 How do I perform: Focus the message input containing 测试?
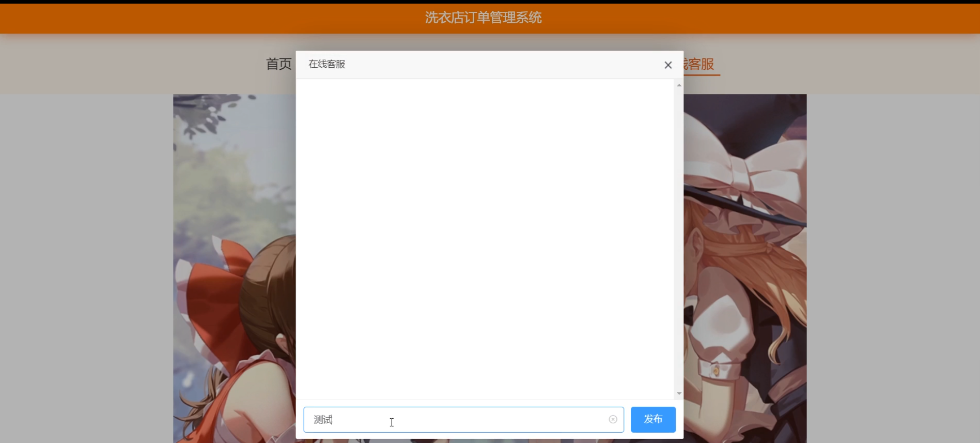click(x=463, y=419)
